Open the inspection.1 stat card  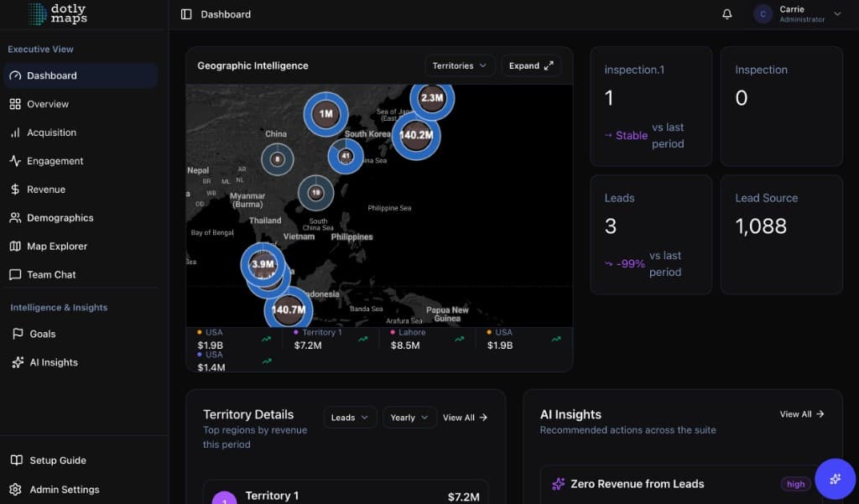651,107
